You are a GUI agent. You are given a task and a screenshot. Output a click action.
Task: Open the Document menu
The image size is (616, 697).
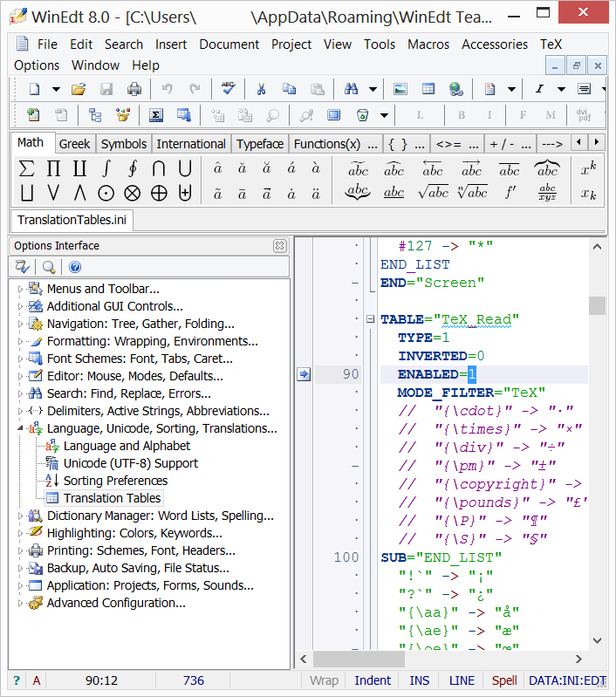[229, 44]
